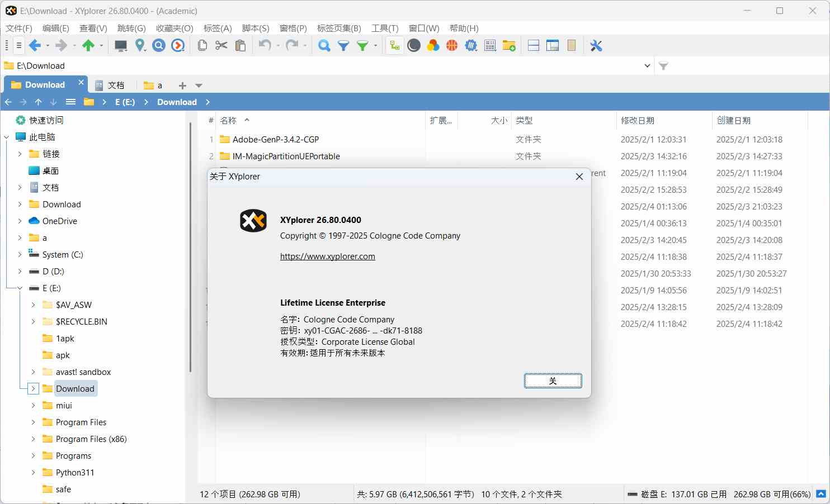830x504 pixels.
Task: Expand System (C:) in tree
Action: pyautogui.click(x=20, y=255)
